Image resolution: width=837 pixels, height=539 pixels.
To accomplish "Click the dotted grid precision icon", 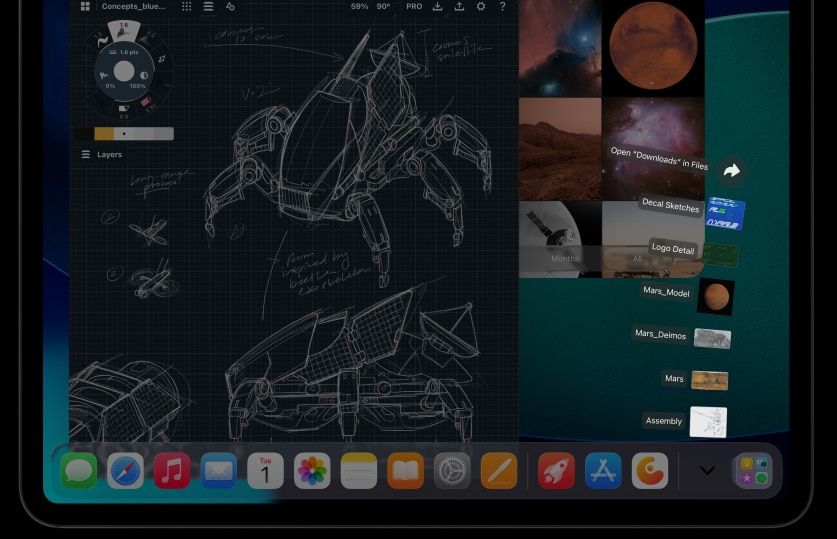I will pyautogui.click(x=186, y=6).
